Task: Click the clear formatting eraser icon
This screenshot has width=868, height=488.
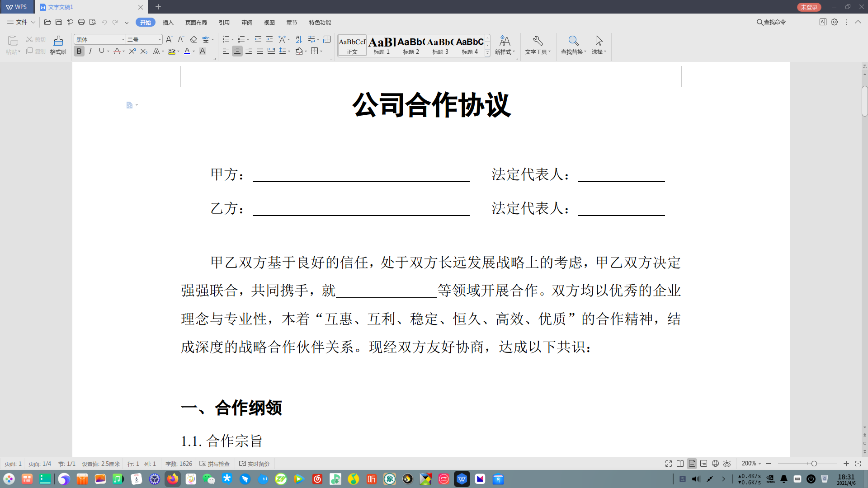Action: [193, 39]
